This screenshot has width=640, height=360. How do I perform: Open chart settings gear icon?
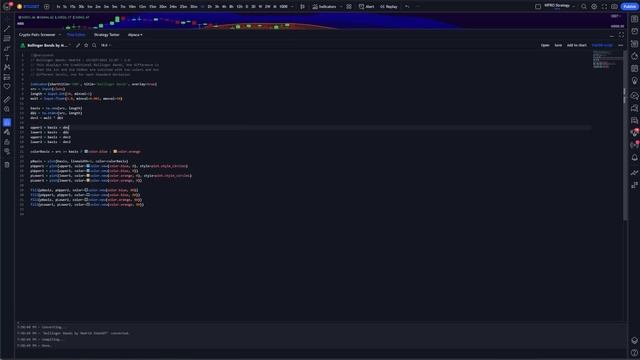click(x=594, y=7)
